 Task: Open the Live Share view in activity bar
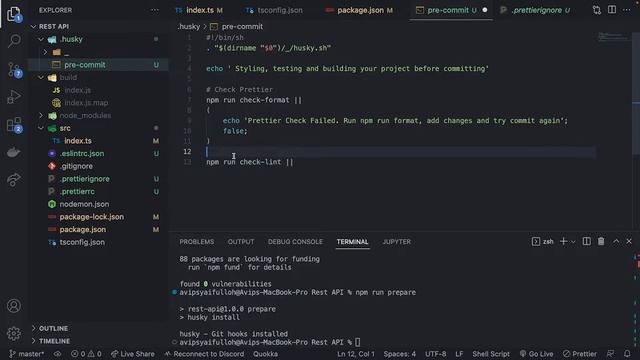tap(14, 179)
